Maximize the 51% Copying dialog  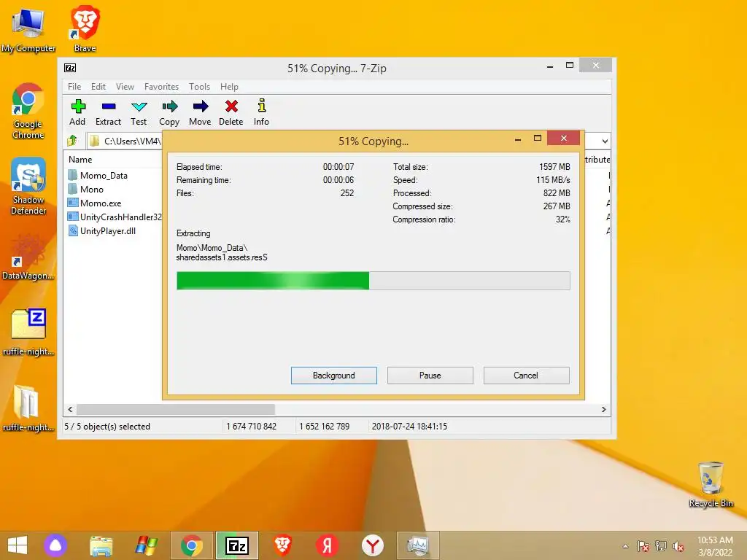pos(538,138)
